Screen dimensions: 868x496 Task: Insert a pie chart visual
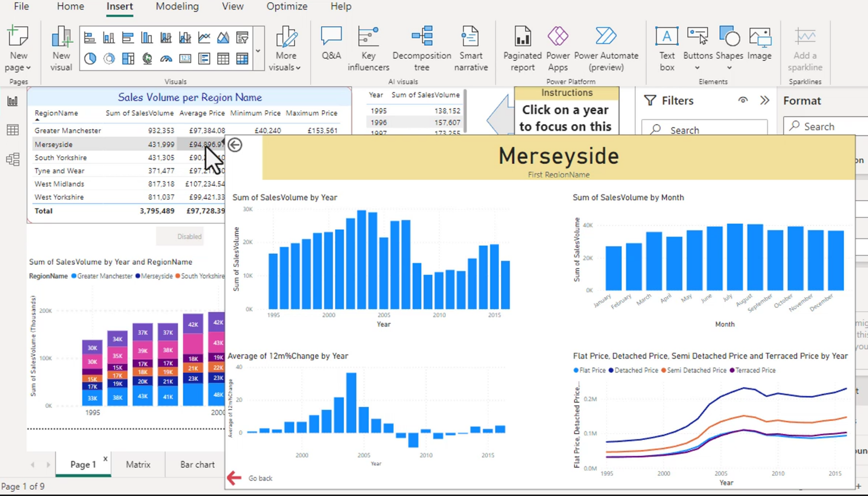pyautogui.click(x=90, y=58)
